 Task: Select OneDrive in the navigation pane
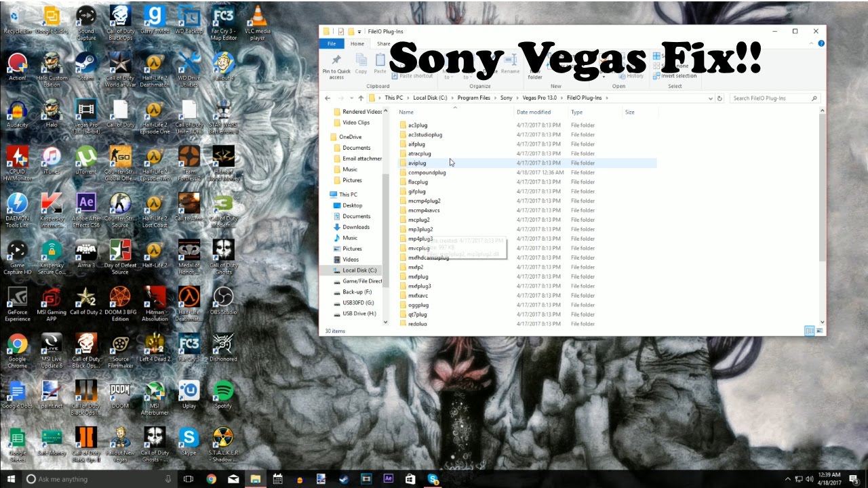click(x=351, y=137)
